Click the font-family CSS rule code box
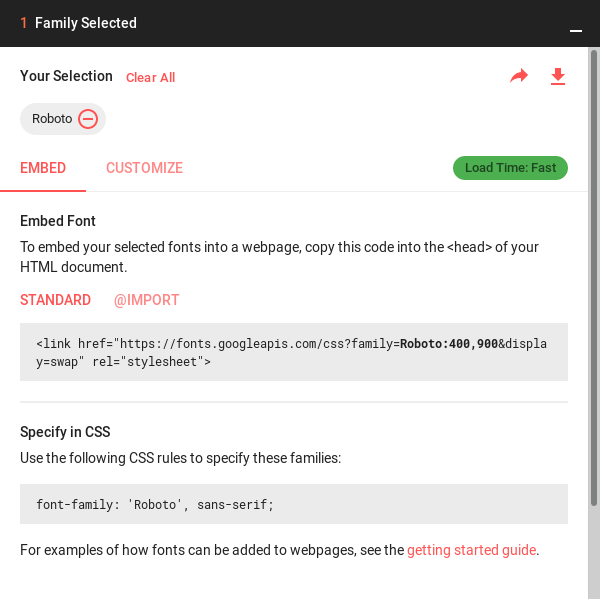Screen dimensions: 600x599 294,504
